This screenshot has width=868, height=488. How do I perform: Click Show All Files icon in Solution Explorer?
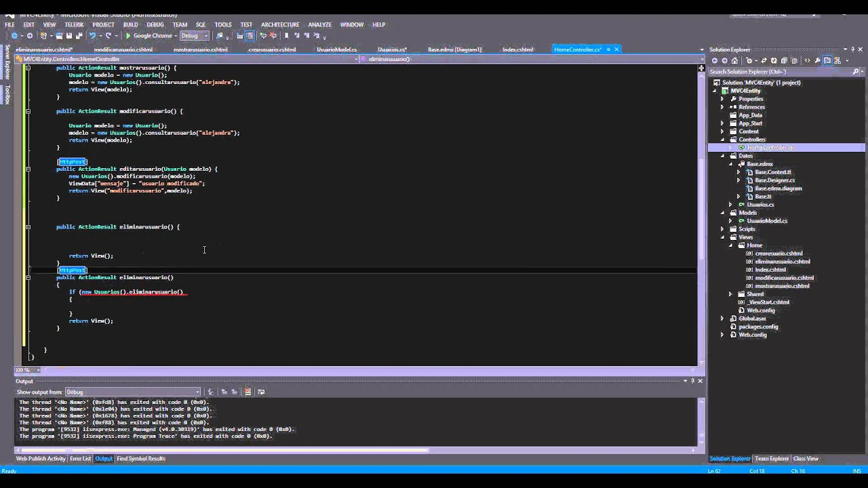coord(795,61)
